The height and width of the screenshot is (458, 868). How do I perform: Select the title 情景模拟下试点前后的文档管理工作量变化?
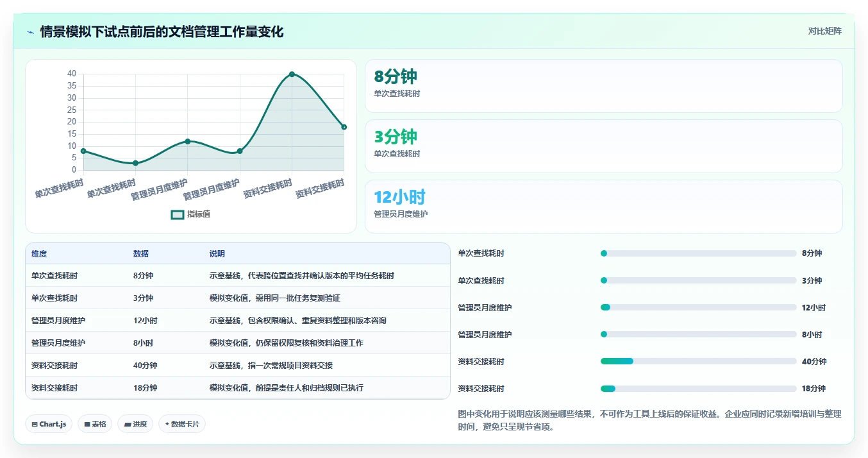pos(162,31)
